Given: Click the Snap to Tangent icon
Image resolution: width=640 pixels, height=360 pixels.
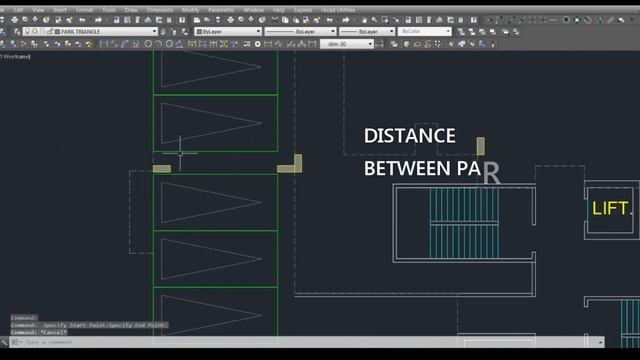Looking at the screenshot, I should [587, 20].
